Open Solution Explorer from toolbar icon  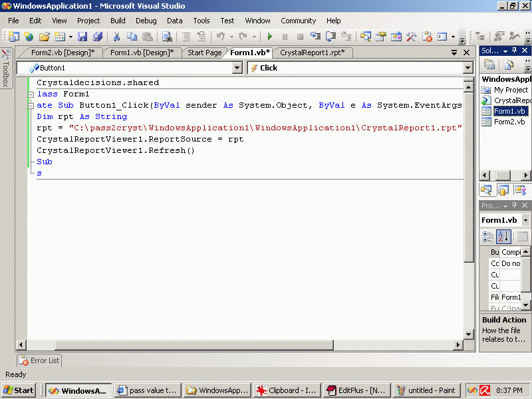point(365,37)
